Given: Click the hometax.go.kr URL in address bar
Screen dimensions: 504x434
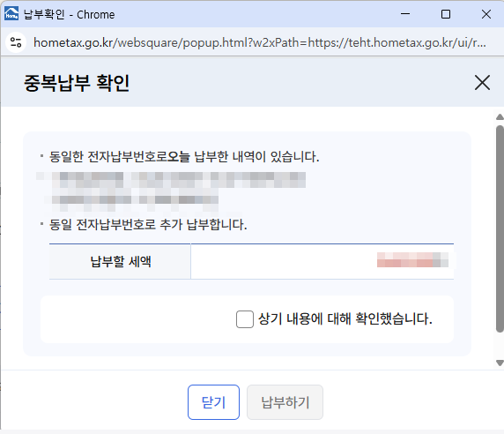Looking at the screenshot, I should pyautogui.click(x=260, y=42).
